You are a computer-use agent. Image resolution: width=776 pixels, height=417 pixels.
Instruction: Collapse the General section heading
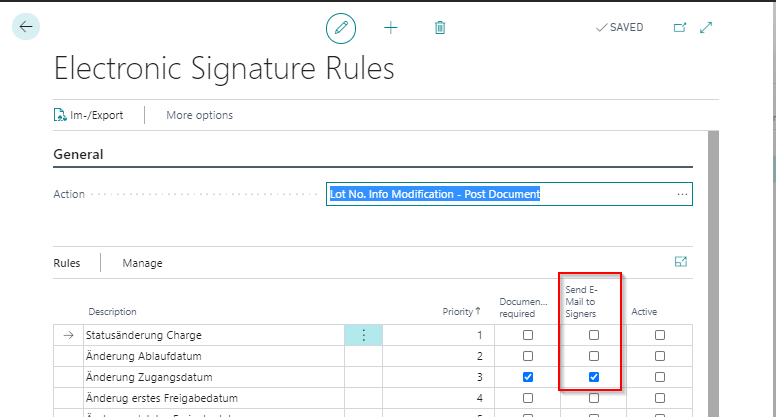(78, 154)
